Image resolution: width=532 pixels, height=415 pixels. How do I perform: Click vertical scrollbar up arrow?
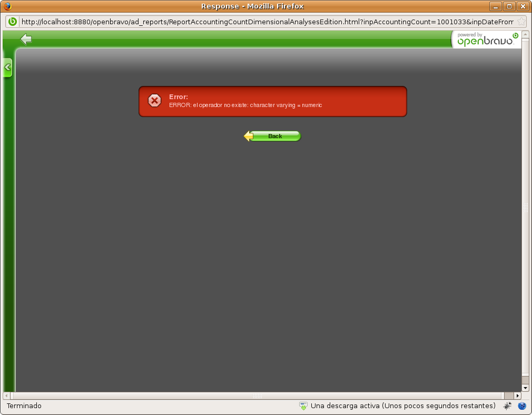[x=525, y=34]
